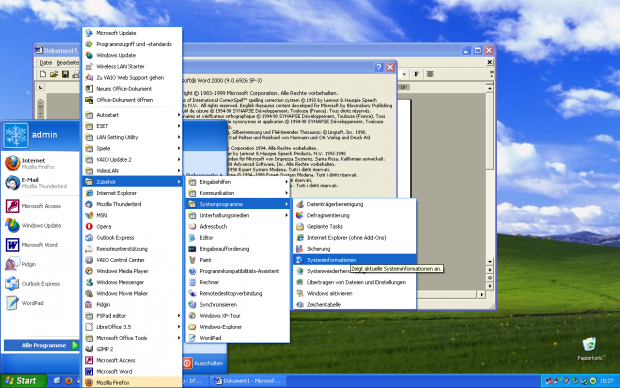
Task: Open Dokument1 - Microsoft Word taskbar button
Action: (x=248, y=381)
